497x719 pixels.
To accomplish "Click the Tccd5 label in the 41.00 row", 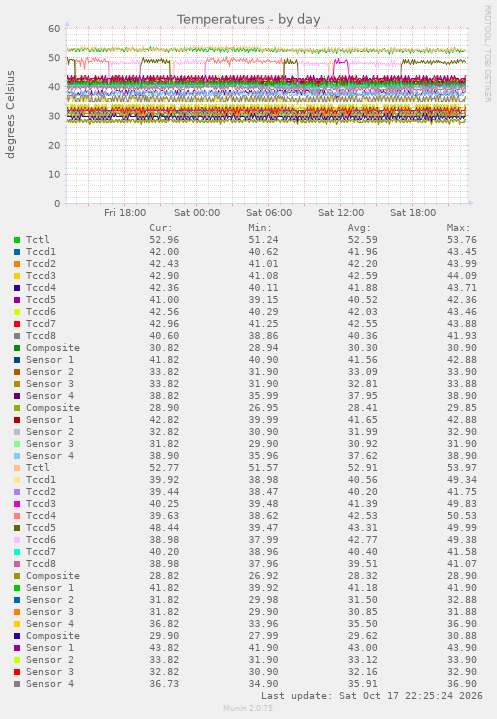I will coord(41,299).
